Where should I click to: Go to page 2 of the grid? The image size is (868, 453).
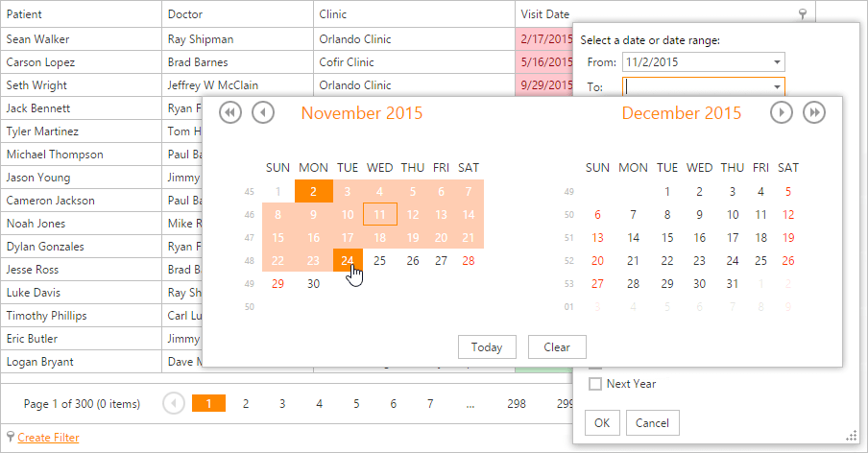click(246, 404)
